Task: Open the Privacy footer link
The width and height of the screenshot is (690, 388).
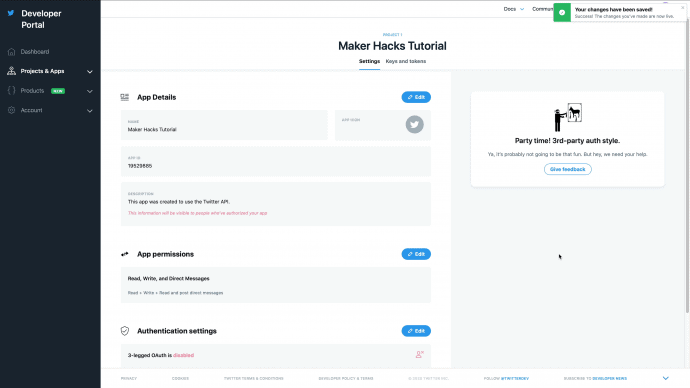Action: click(x=129, y=378)
